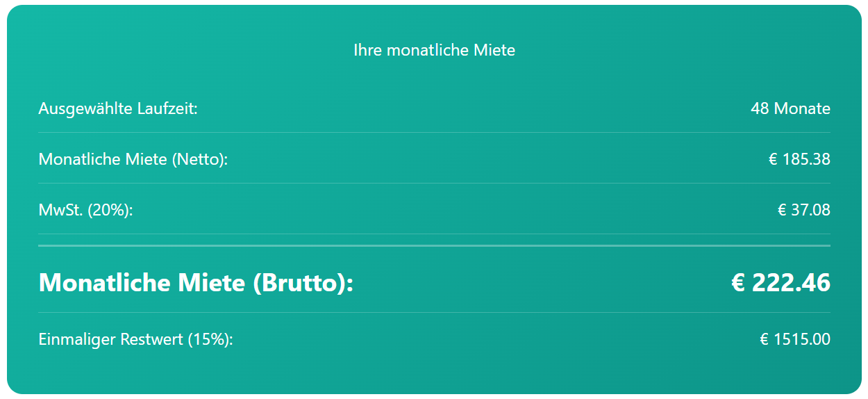The image size is (868, 399).
Task: Click the "(15%)" percentage in the Restwert label
Action: point(210,340)
